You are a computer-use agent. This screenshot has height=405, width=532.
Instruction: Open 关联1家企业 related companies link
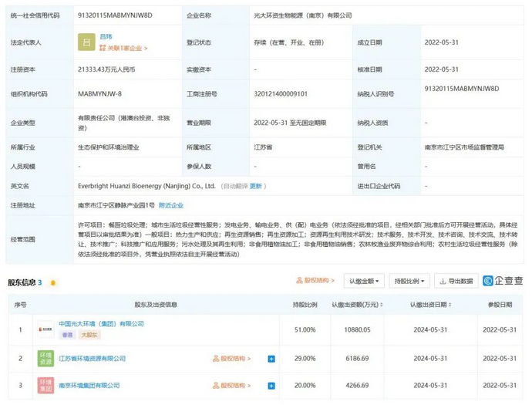pos(123,48)
